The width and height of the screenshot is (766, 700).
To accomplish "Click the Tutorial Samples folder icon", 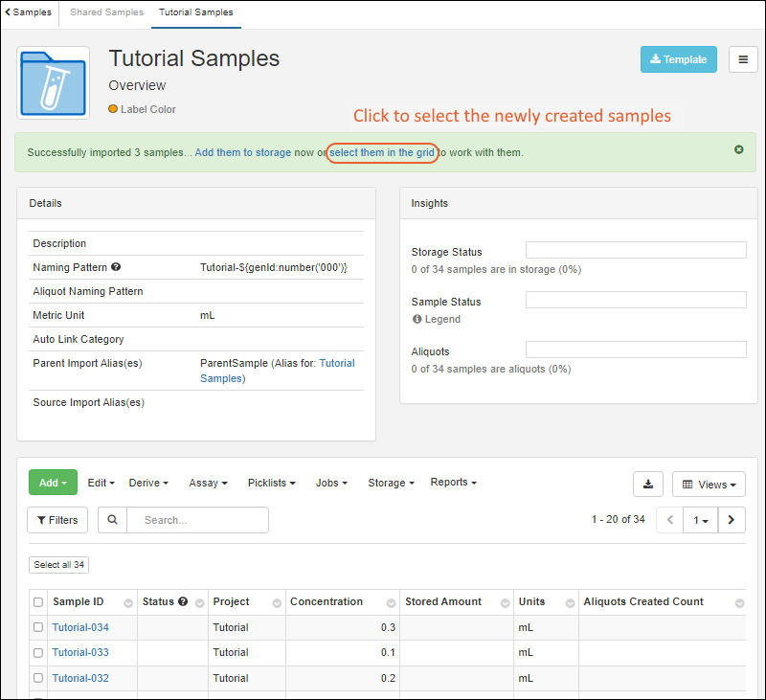I will coord(54,82).
